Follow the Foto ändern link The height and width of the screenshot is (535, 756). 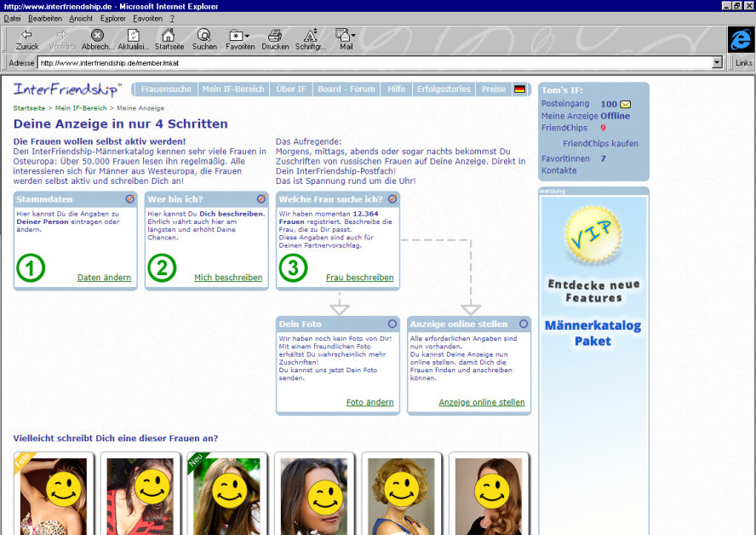click(x=369, y=402)
